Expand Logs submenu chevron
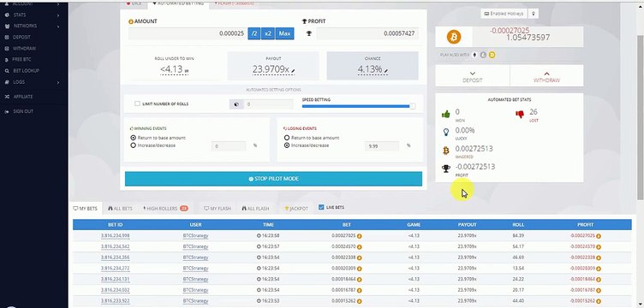Viewport: 644px width, 308px height. (58, 82)
